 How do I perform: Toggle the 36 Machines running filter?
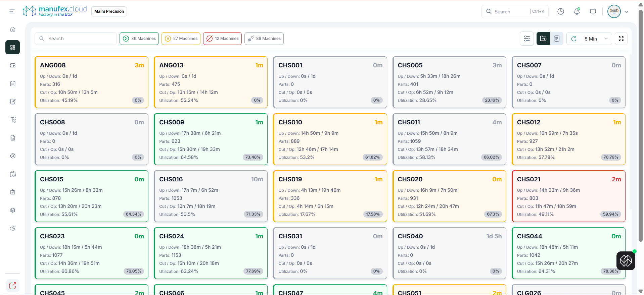(x=140, y=39)
